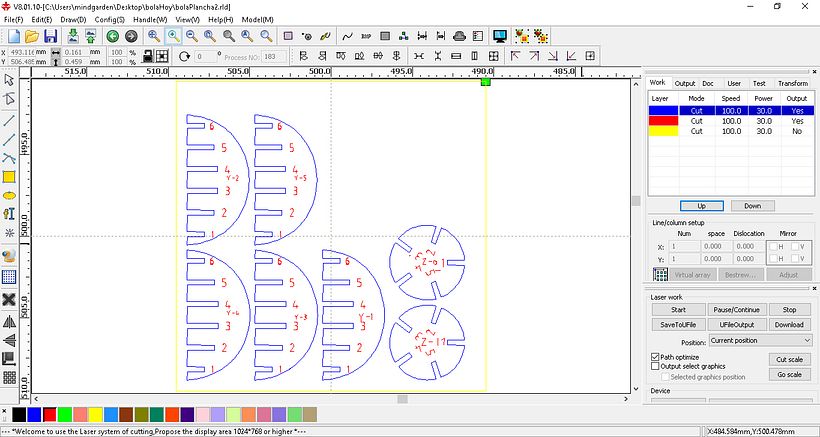The image size is (820, 437).
Task: Toggle the X row Mirror V checkbox
Action: pyautogui.click(x=795, y=247)
